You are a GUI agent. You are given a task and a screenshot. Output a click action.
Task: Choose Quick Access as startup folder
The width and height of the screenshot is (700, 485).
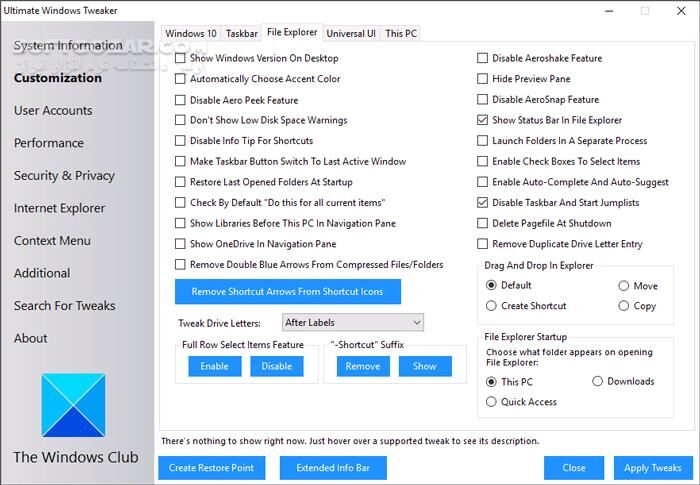[491, 401]
